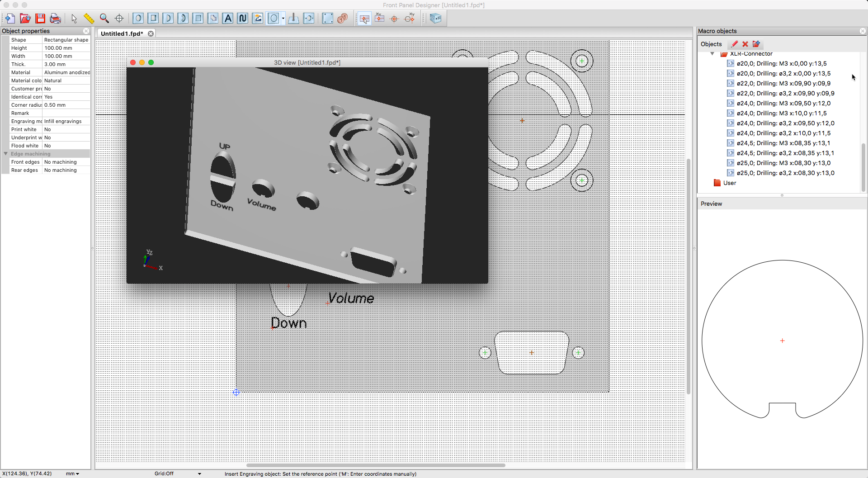The width and height of the screenshot is (868, 478).
Task: Insert a D-hole object
Action: click(x=168, y=19)
